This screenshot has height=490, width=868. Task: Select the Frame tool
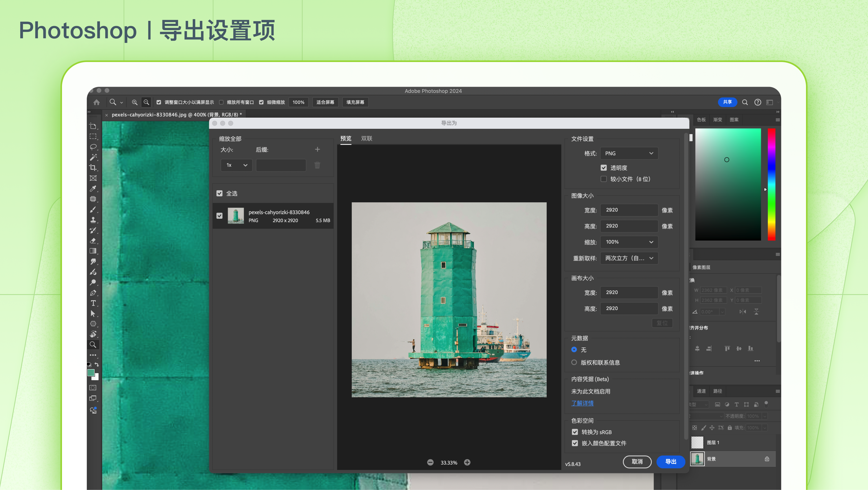pyautogui.click(x=93, y=178)
